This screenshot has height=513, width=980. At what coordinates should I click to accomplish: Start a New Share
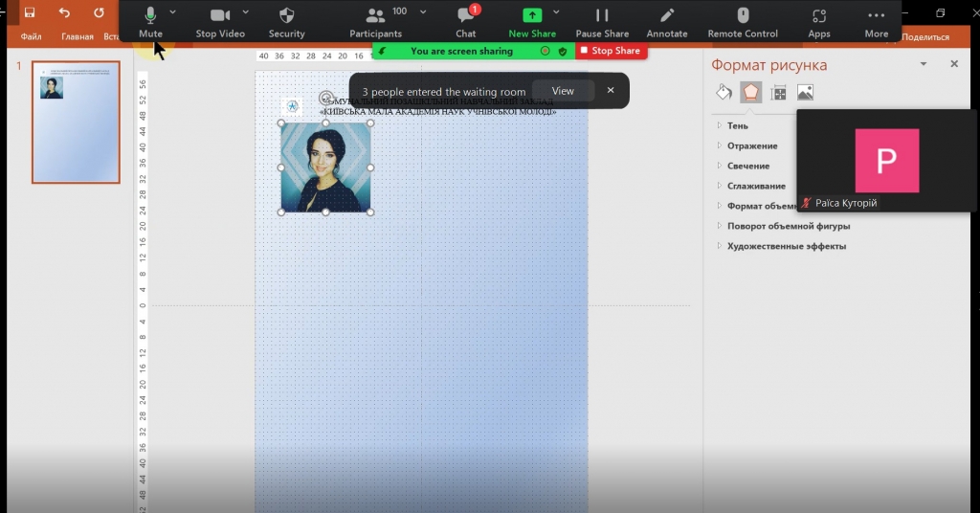(532, 23)
